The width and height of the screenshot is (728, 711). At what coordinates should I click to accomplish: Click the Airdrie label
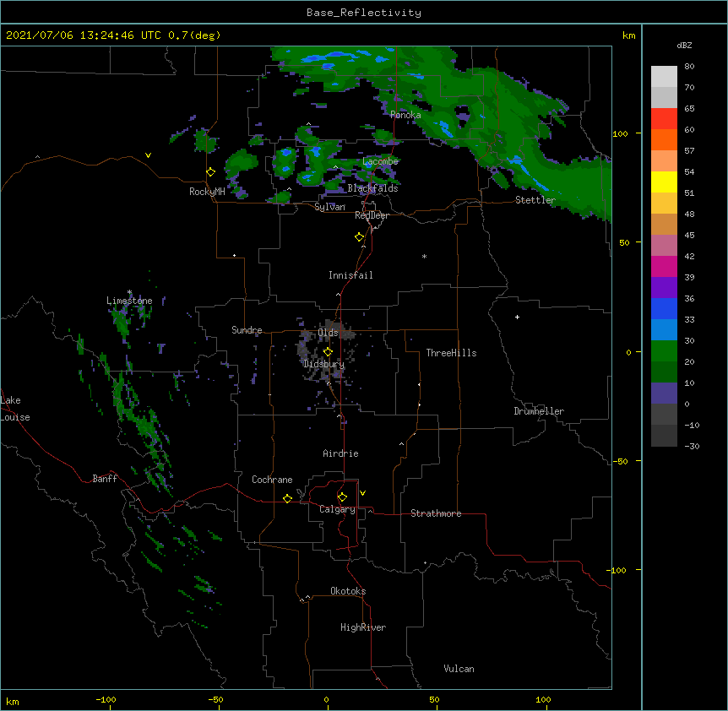340,453
